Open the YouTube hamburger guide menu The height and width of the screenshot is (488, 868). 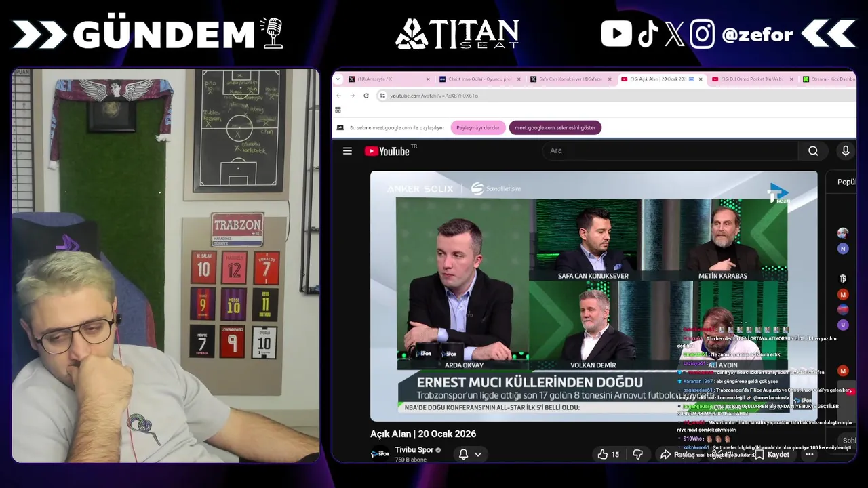[347, 151]
